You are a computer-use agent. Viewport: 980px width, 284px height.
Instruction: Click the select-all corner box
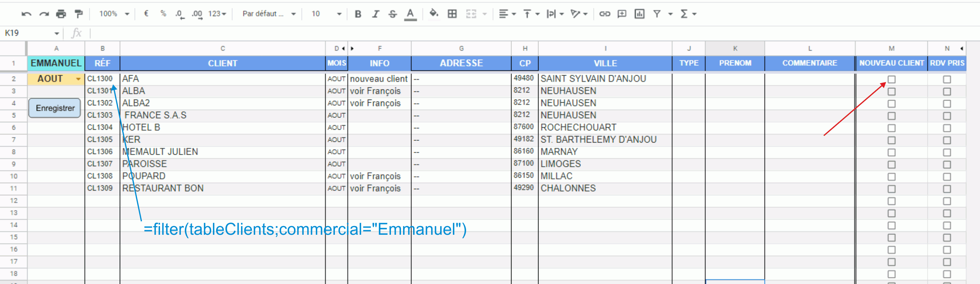(x=13, y=49)
